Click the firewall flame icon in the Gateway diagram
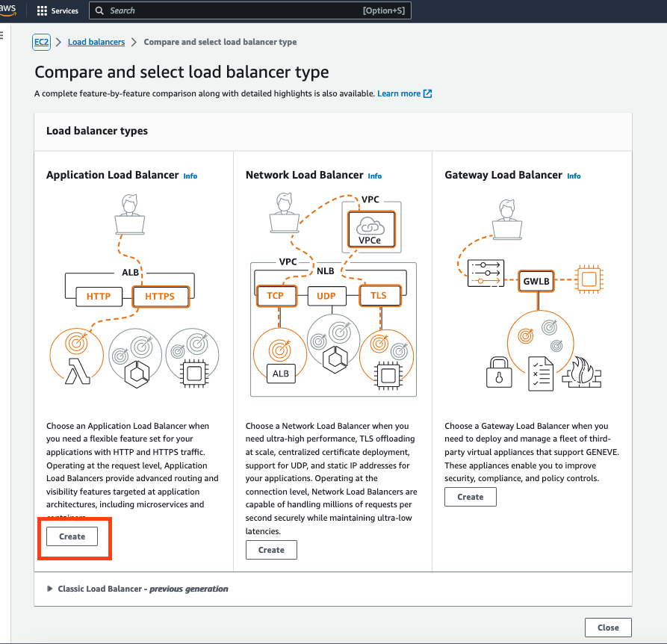 tap(583, 373)
